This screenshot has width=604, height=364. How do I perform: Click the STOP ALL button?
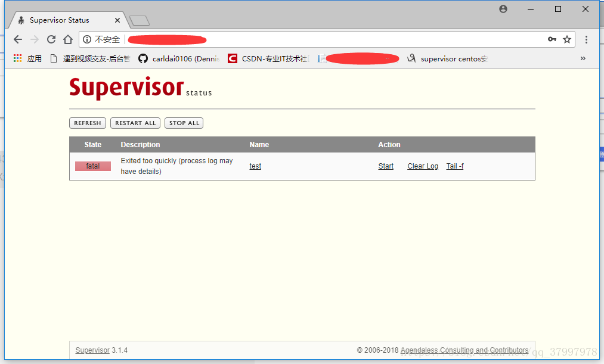[x=184, y=123]
